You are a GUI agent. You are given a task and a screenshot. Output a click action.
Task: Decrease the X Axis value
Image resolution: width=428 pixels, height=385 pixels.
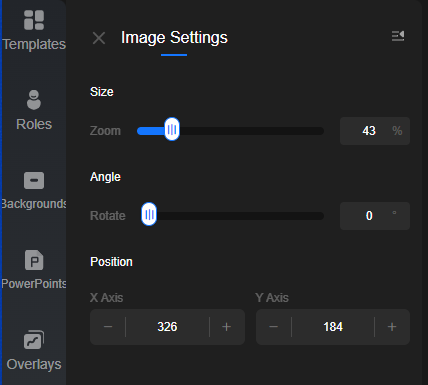(x=108, y=327)
